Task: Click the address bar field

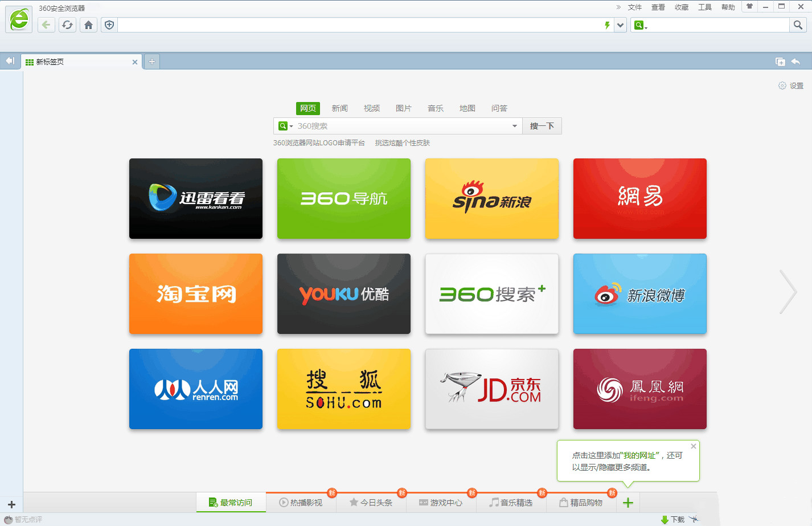Action: [x=360, y=25]
